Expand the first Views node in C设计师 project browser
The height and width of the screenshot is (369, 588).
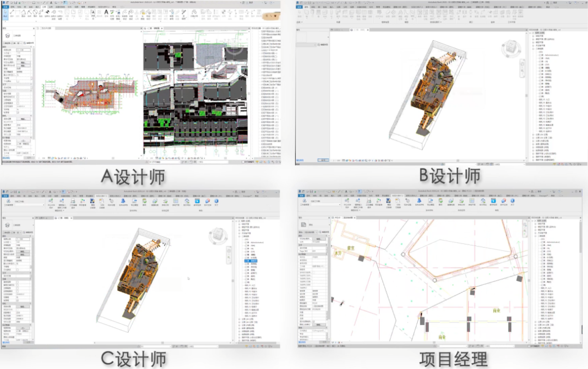click(x=236, y=222)
